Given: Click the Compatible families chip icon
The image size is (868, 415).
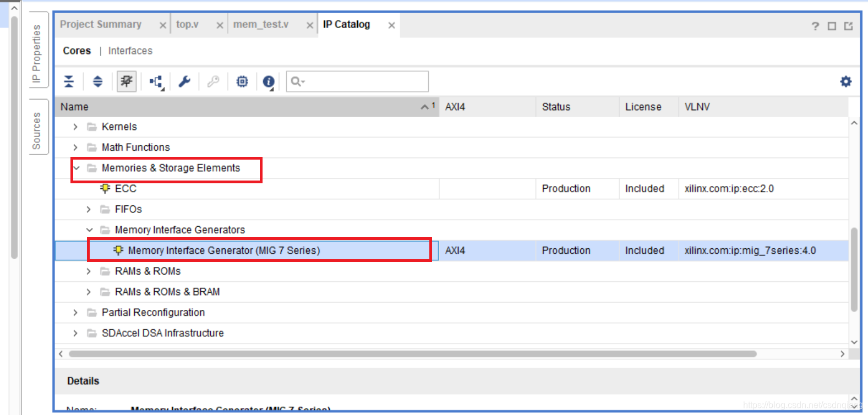Looking at the screenshot, I should [x=242, y=81].
